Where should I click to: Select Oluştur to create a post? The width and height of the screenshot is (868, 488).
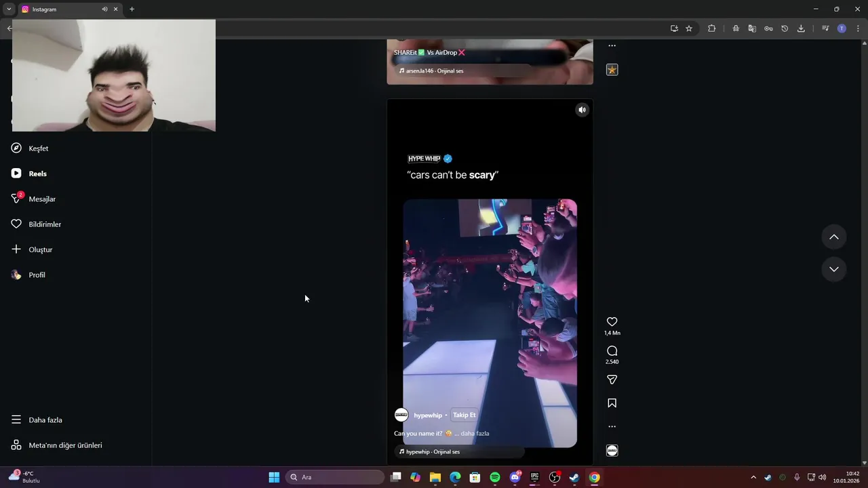tap(41, 249)
